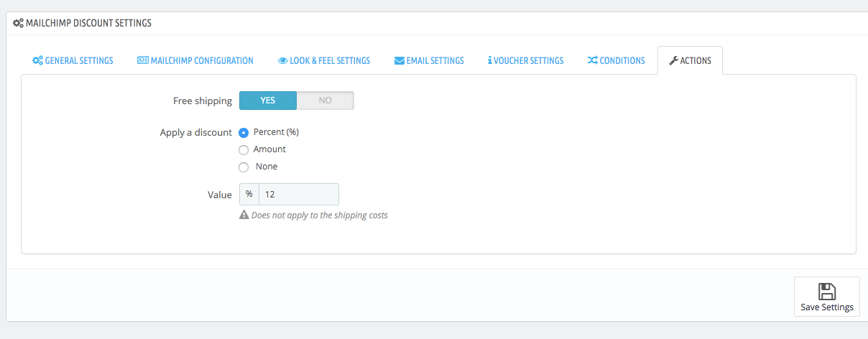Click the cogs icon on General Settings tab
The image size is (868, 339).
coord(37,61)
